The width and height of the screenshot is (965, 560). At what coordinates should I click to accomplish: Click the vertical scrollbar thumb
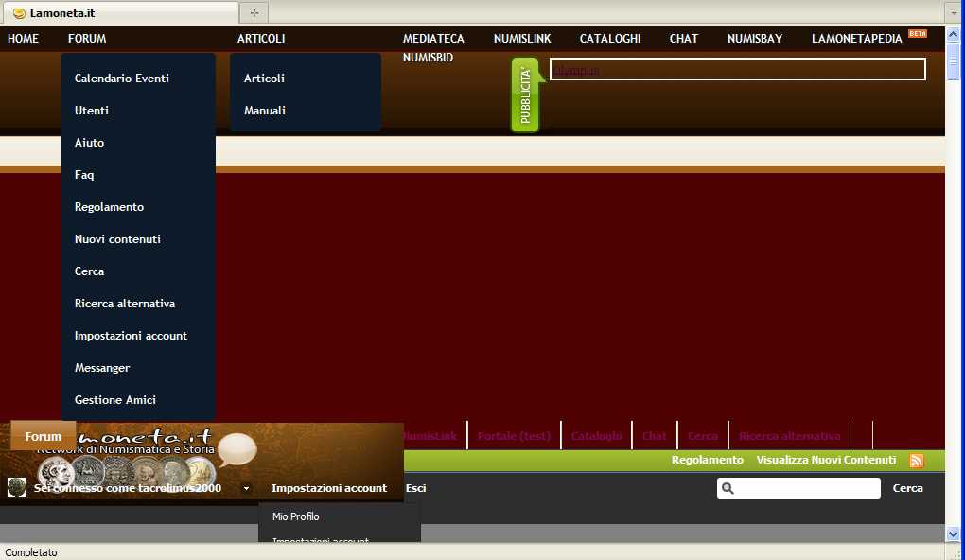coord(954,61)
